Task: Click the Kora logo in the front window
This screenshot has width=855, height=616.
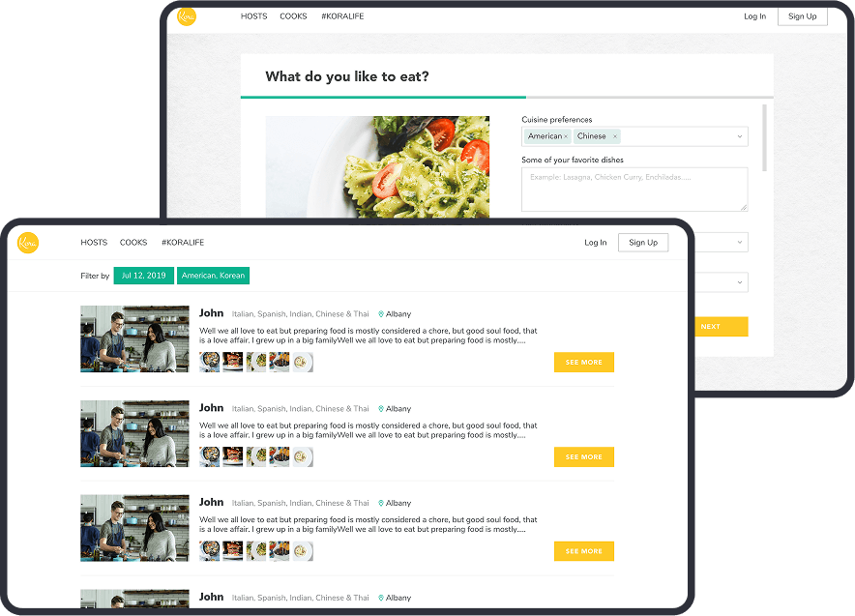Action: [x=28, y=243]
